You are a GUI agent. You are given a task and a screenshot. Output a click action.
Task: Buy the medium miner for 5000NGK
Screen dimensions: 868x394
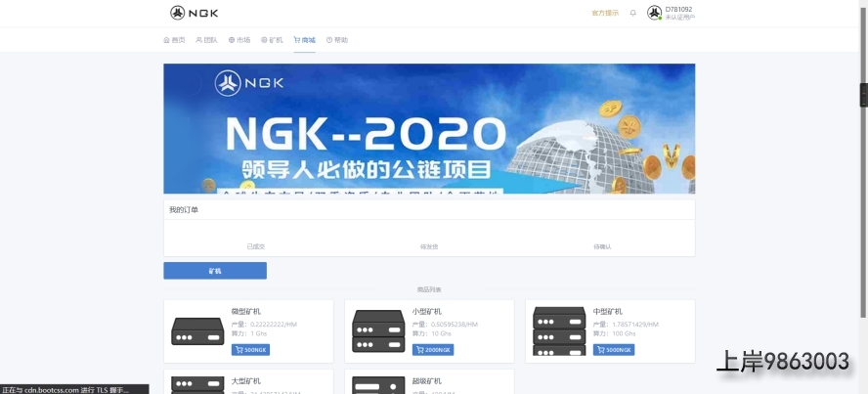click(x=614, y=350)
